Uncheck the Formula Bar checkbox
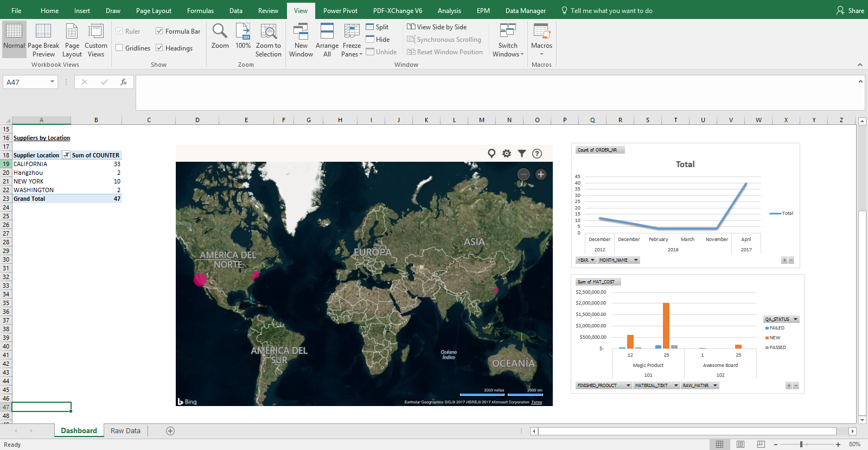The height and width of the screenshot is (450, 868). (x=159, y=31)
